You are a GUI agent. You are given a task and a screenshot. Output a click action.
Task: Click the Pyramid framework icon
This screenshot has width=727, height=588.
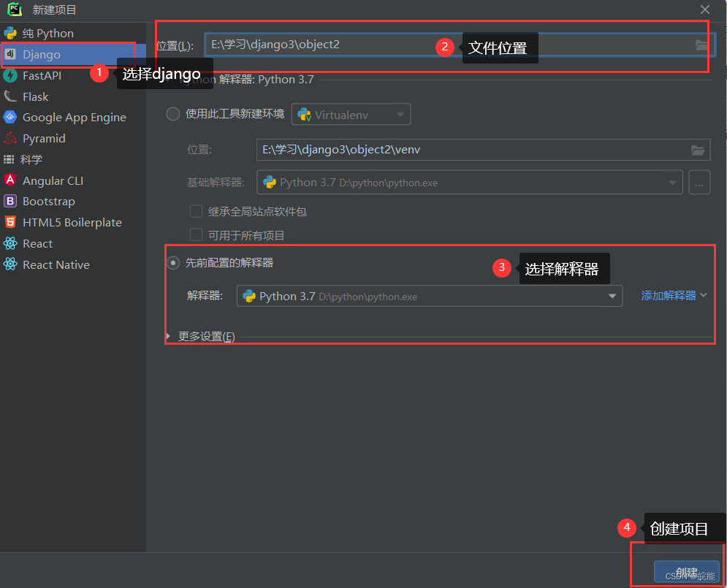10,138
